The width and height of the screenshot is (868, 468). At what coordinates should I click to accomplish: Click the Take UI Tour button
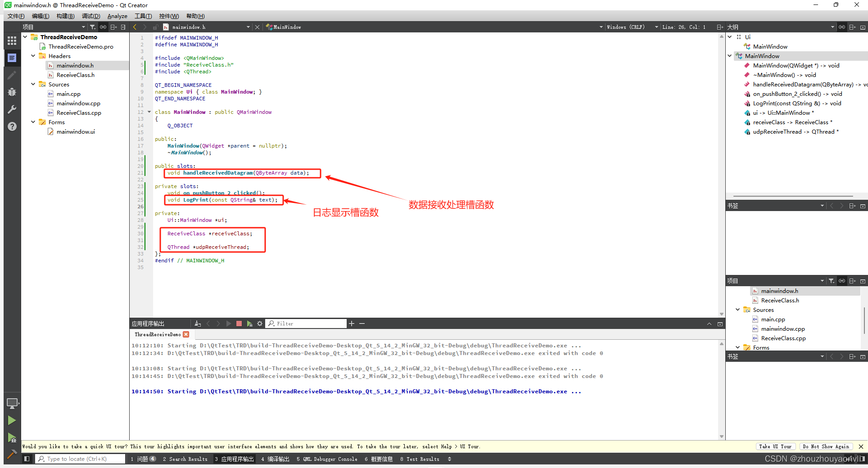[x=776, y=446]
